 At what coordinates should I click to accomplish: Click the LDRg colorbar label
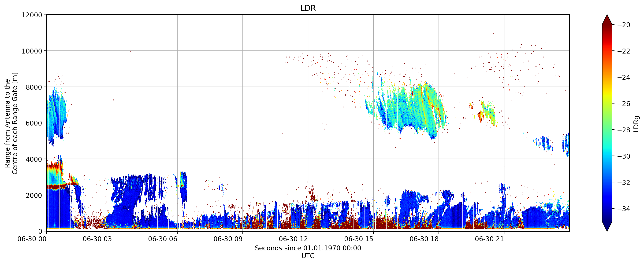click(x=636, y=124)
